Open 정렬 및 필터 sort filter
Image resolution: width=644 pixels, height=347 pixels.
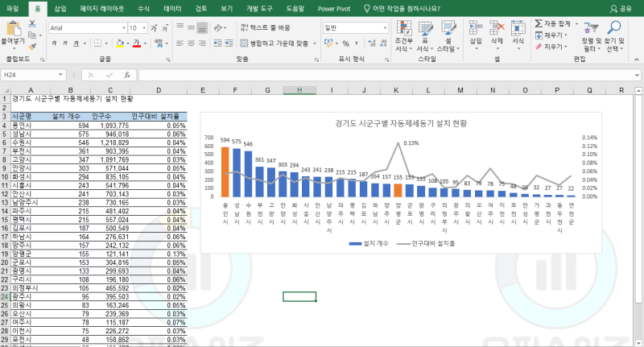pyautogui.click(x=591, y=36)
